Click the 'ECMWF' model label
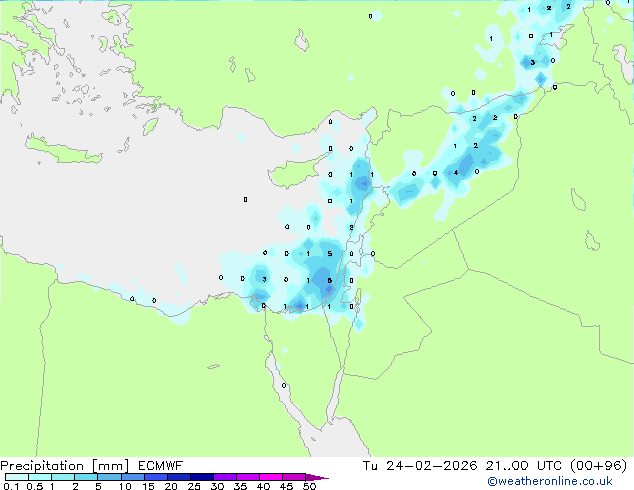634x490 pixels. (x=161, y=466)
